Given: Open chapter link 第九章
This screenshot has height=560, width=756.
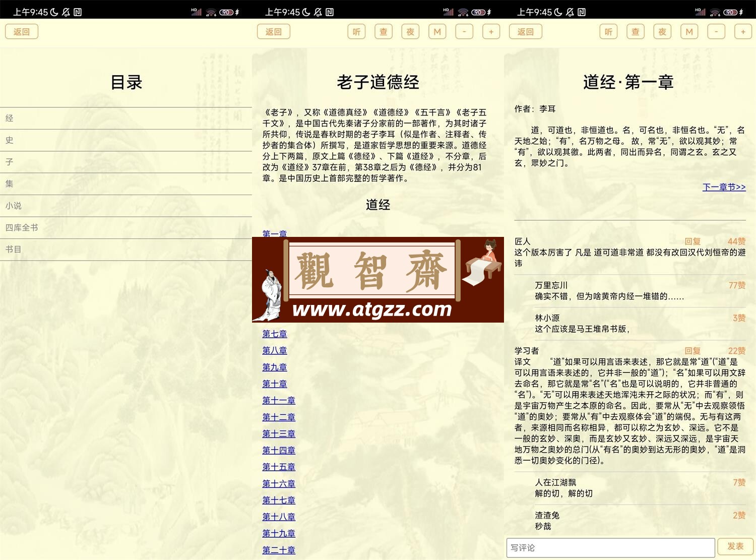Looking at the screenshot, I should pos(275,367).
